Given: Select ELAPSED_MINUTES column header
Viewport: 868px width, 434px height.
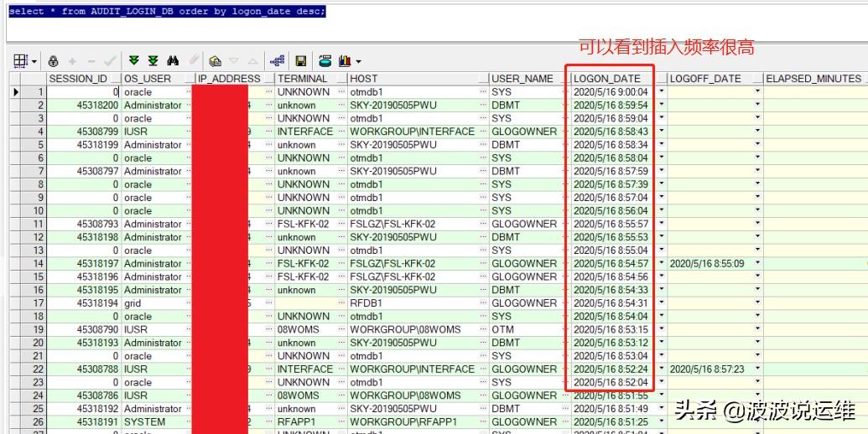Looking at the screenshot, I should pyautogui.click(x=815, y=79).
